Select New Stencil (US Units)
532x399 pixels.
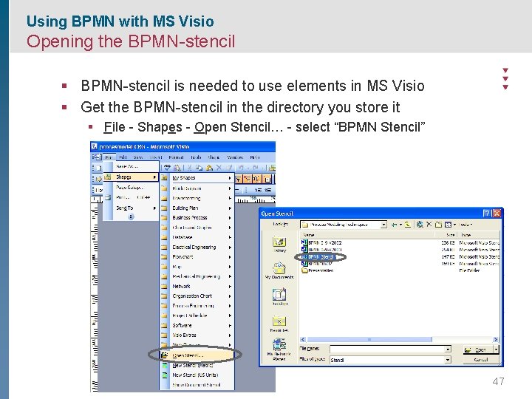[197, 375]
